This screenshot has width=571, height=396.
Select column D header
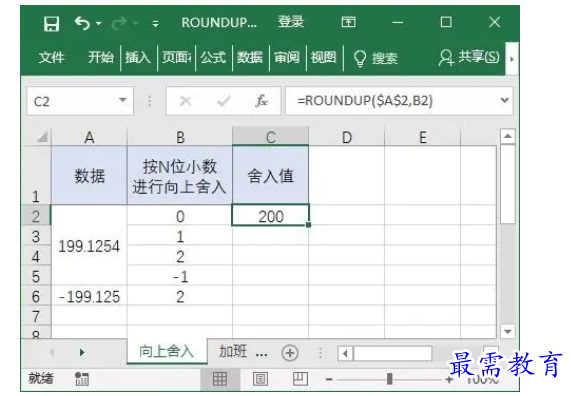[x=347, y=137]
